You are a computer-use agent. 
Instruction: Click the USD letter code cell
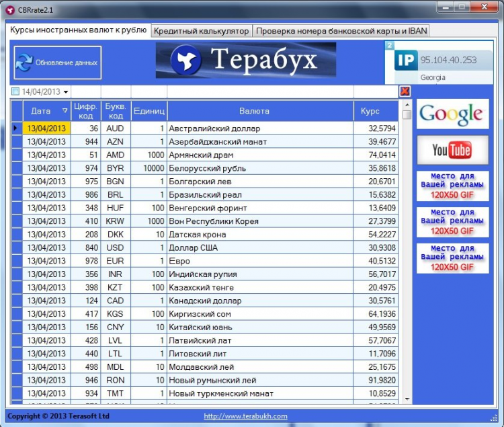(x=116, y=247)
